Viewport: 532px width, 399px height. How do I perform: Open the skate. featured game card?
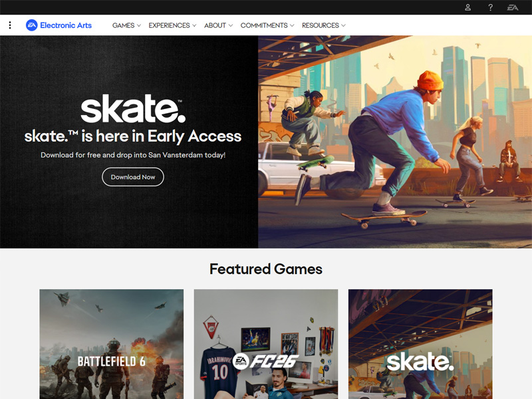[420, 344]
